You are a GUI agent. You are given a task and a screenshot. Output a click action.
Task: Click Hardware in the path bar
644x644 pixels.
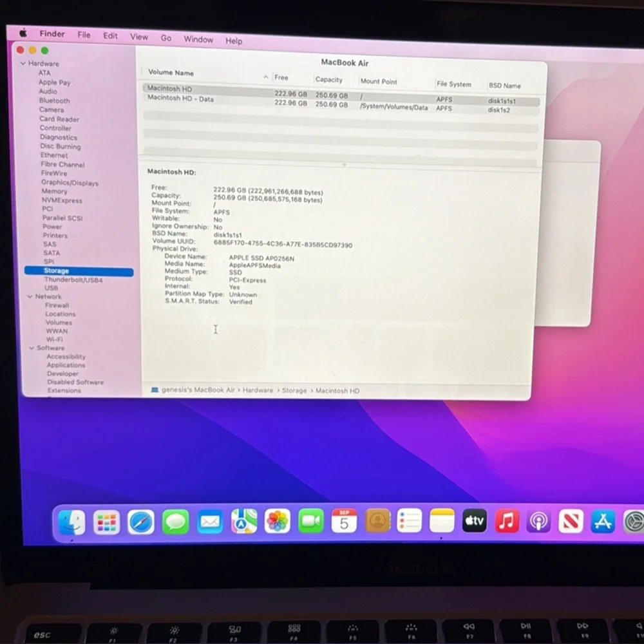(x=258, y=390)
